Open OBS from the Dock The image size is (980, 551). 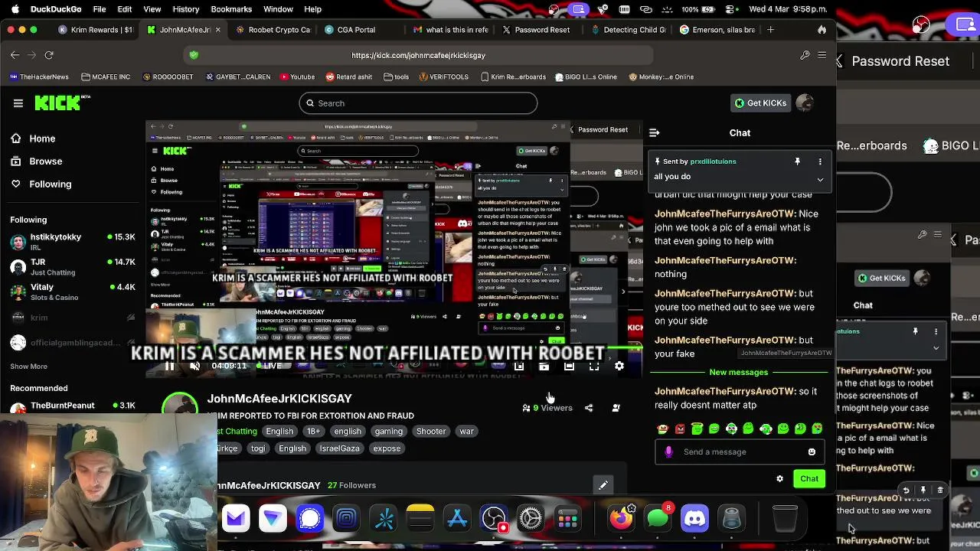(x=494, y=519)
